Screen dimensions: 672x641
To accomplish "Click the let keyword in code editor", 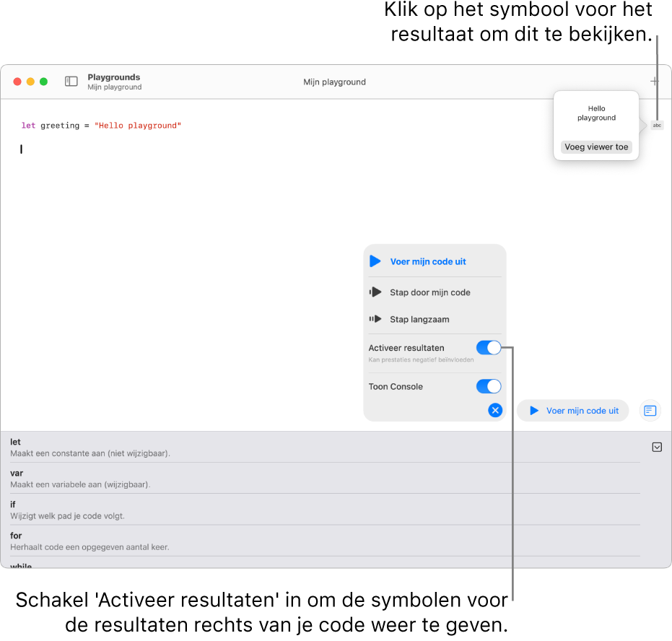I will 28,126.
